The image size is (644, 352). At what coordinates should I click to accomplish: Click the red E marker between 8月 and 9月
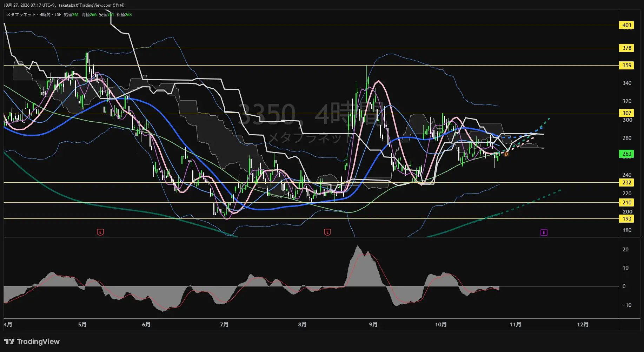click(327, 232)
